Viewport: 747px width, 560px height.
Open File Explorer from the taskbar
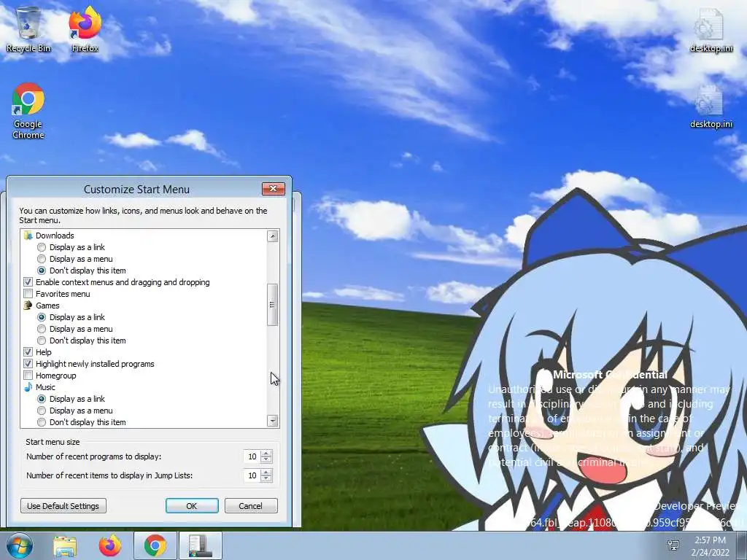point(65,545)
